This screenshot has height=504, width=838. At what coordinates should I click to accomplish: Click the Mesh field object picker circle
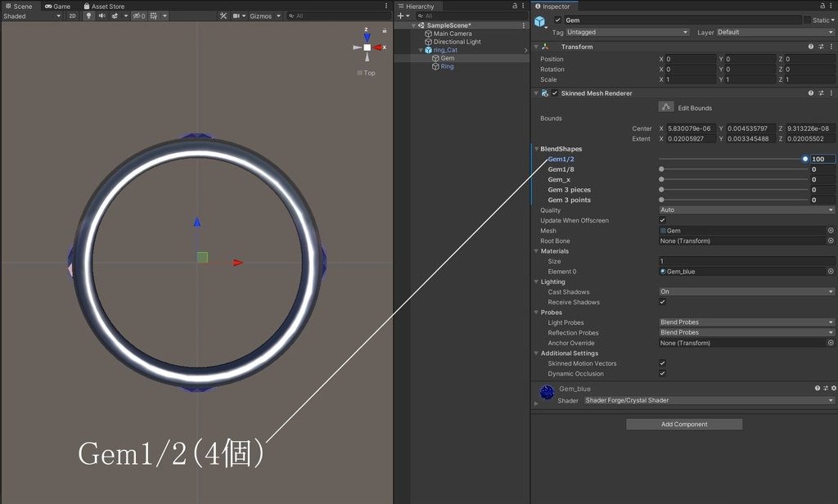[831, 231]
